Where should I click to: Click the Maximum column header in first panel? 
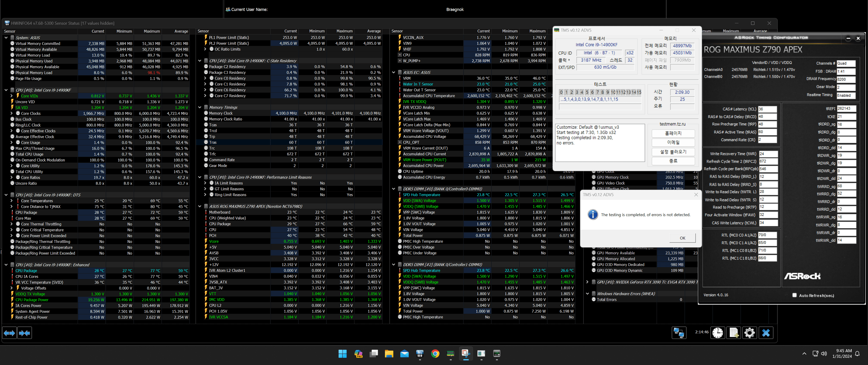152,31
